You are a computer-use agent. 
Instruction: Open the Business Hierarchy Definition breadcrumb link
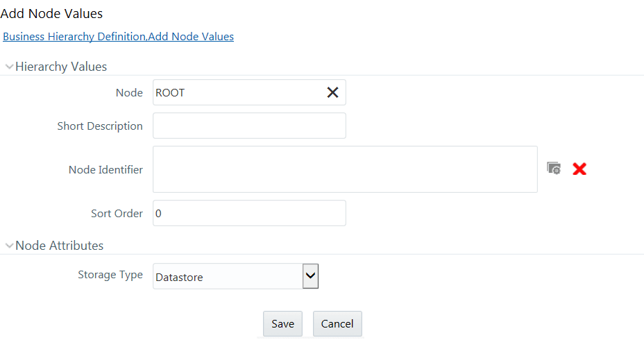(x=74, y=37)
